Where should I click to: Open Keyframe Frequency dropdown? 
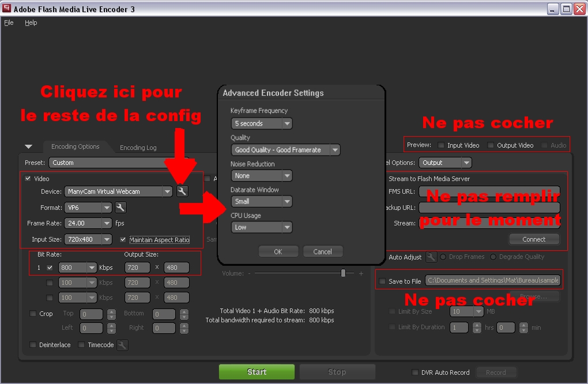[261, 123]
